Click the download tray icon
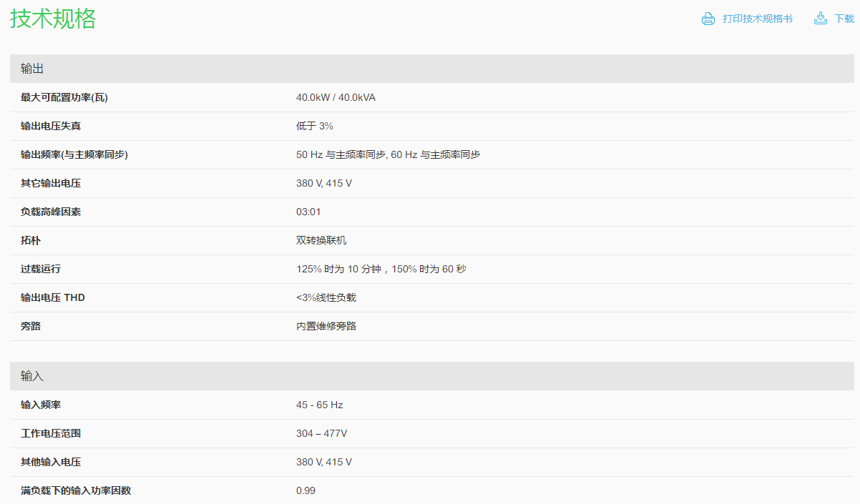The width and height of the screenshot is (860, 504). coord(821,19)
